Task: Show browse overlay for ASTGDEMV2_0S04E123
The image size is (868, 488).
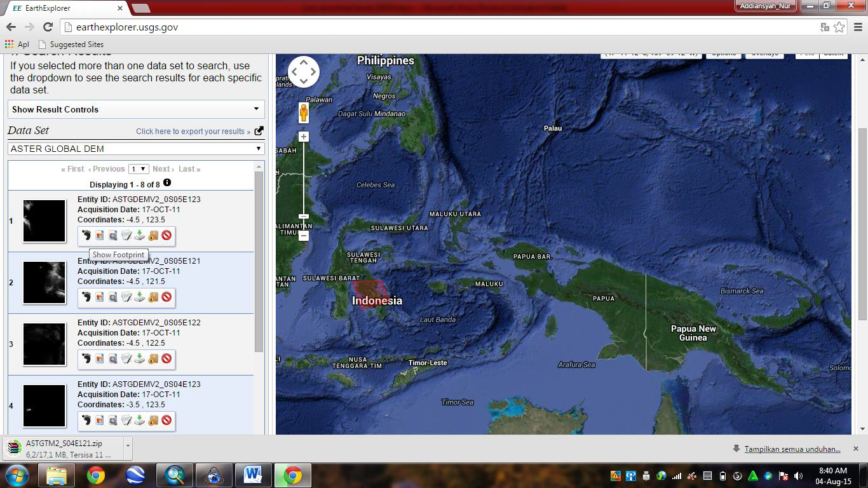Action: point(100,421)
